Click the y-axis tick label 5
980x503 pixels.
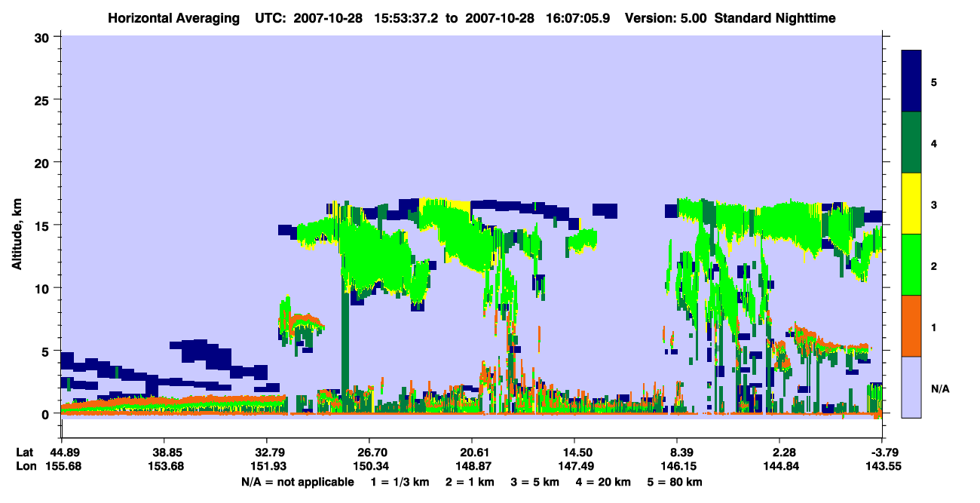pos(47,351)
